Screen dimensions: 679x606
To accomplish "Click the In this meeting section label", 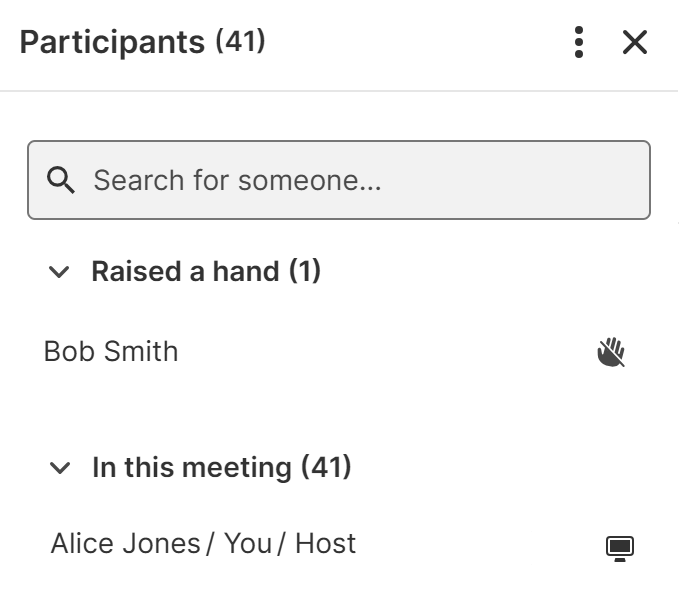I will 191,467.
